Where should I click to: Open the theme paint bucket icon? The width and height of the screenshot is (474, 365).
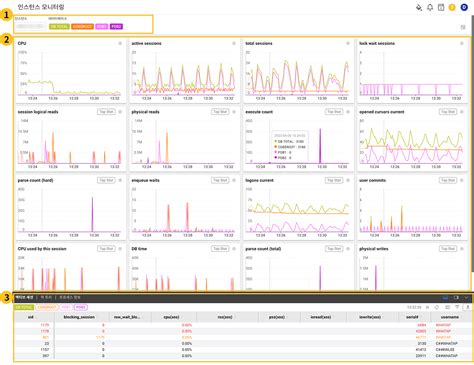click(419, 7)
